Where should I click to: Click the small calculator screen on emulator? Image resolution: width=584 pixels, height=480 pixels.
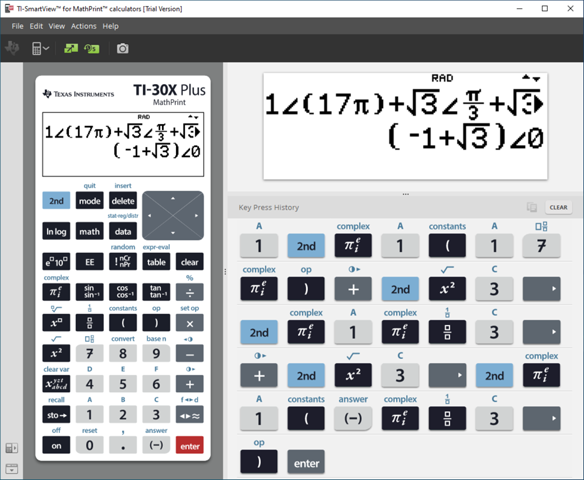click(123, 144)
